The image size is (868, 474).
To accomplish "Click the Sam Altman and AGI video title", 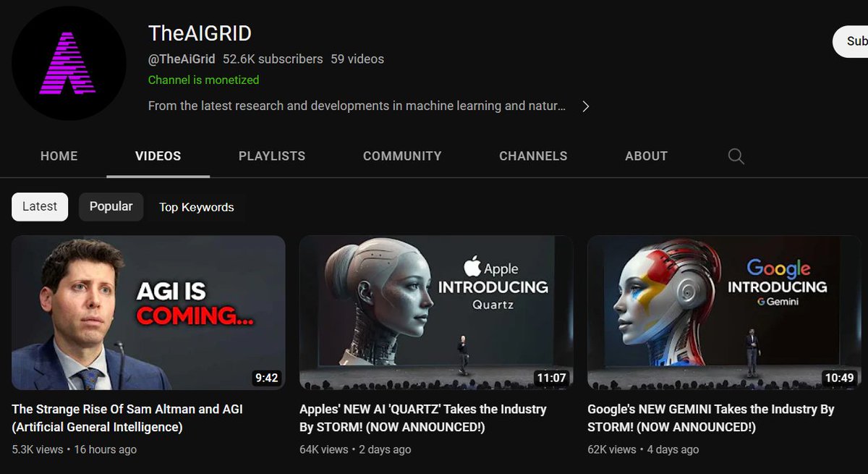I will coord(127,418).
